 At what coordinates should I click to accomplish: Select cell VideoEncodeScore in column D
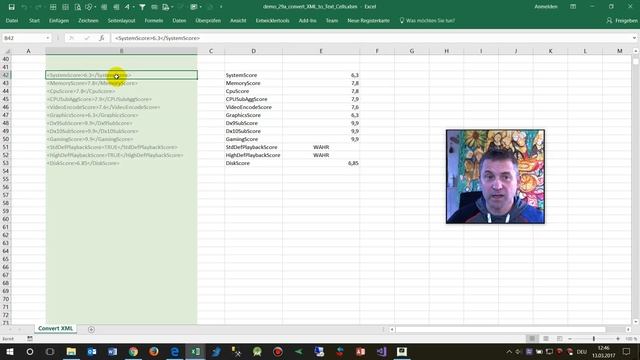pos(253,107)
